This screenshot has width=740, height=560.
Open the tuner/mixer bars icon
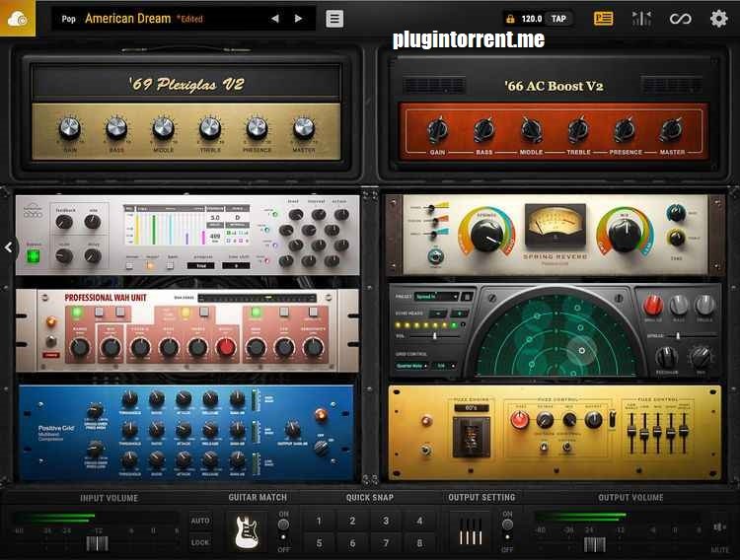tap(642, 19)
